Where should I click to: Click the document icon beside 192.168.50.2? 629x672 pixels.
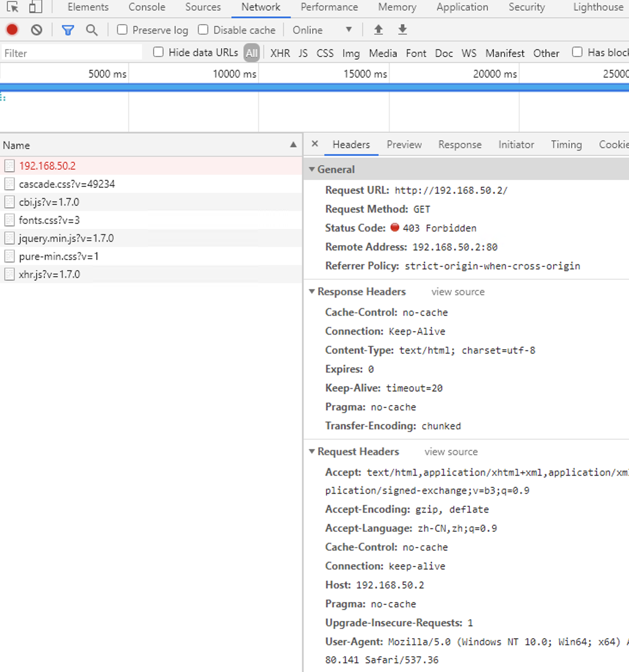(x=9, y=165)
